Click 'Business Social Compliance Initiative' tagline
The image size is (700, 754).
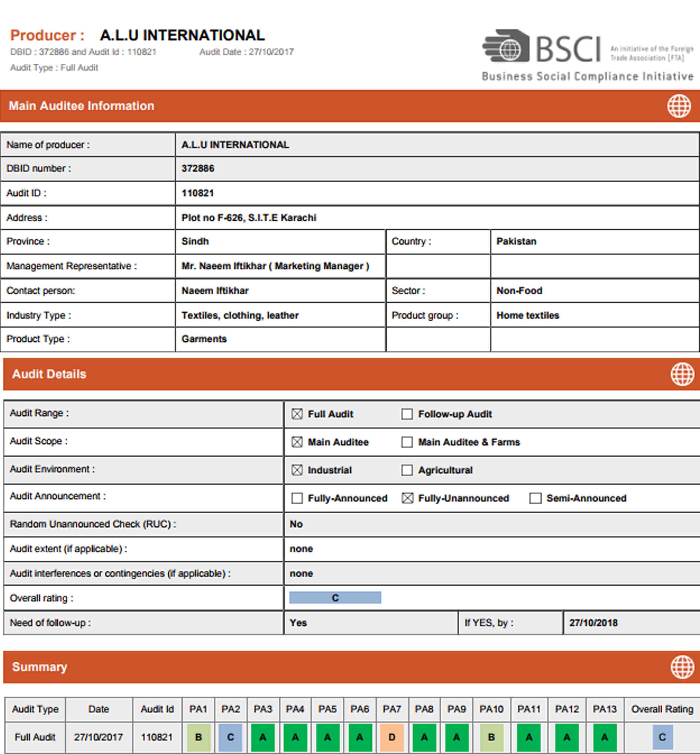pos(588,76)
